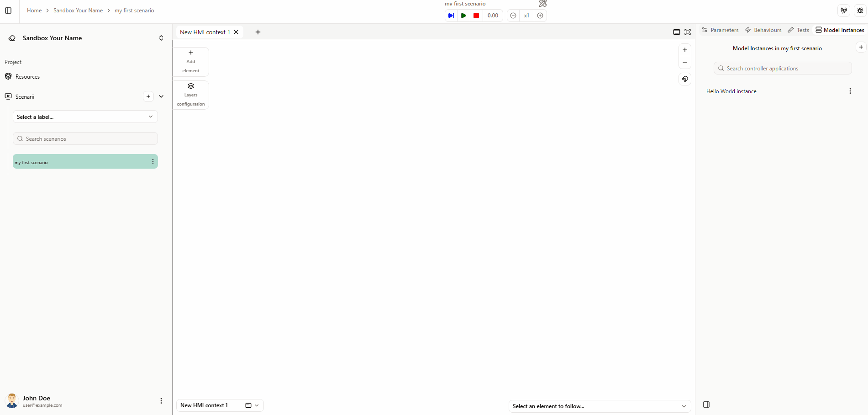The image size is (868, 415).
Task: Switch to the Parameters tab
Action: 720,30
